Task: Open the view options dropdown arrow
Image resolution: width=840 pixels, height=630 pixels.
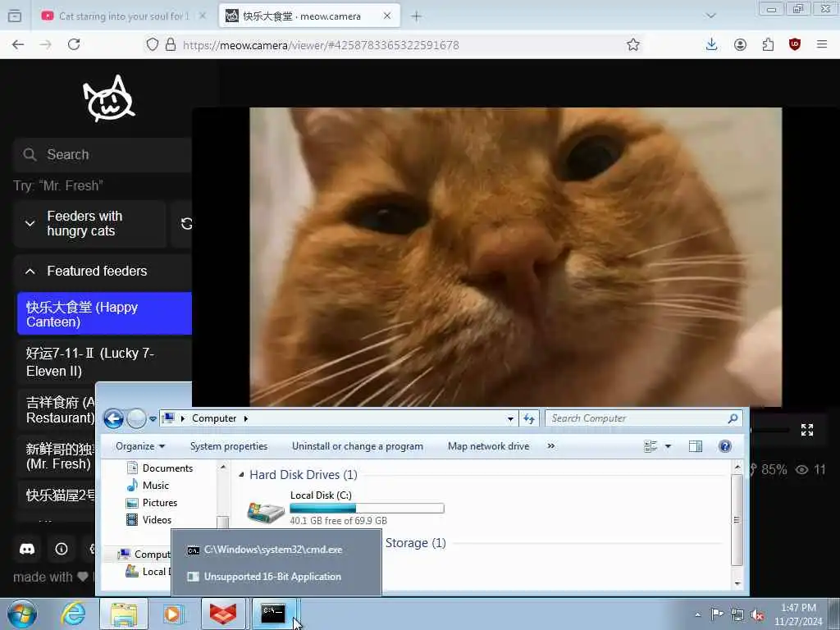Action: 668,446
